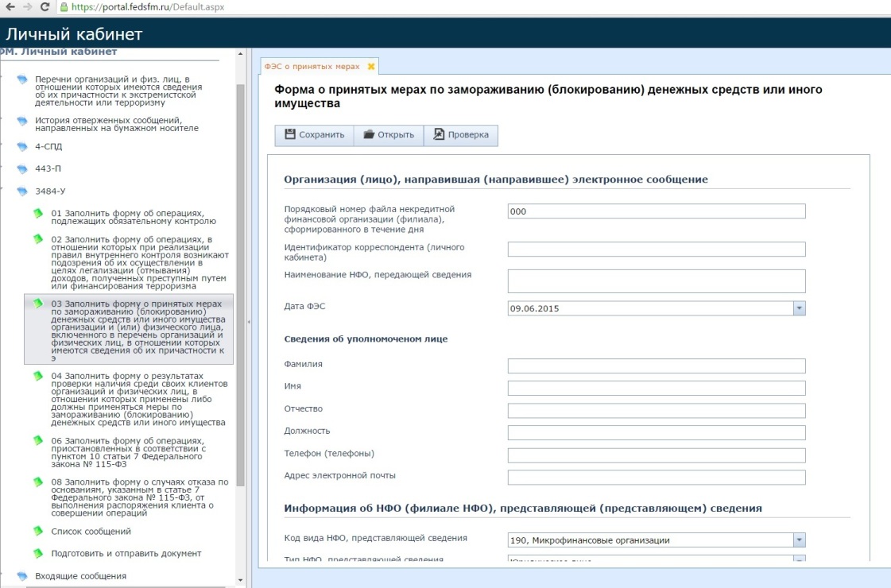Click the blue icon beside 3484-У
Image resolution: width=891 pixels, height=588 pixels.
[22, 191]
